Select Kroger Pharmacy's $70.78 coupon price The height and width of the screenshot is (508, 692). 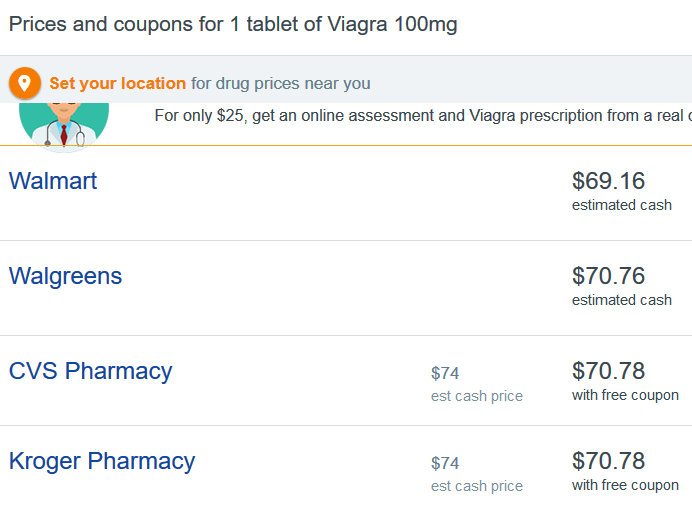(609, 461)
